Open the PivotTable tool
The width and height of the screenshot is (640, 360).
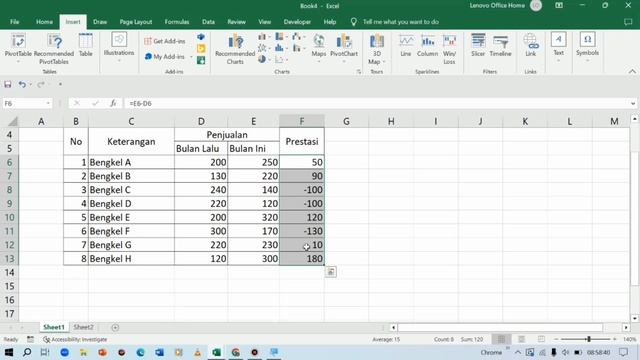(18, 48)
